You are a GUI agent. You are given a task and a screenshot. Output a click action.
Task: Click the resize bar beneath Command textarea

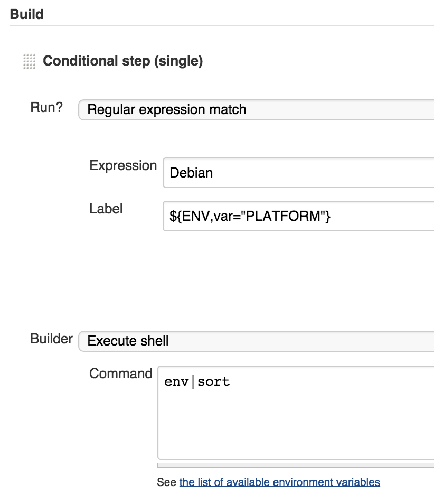[296, 465]
